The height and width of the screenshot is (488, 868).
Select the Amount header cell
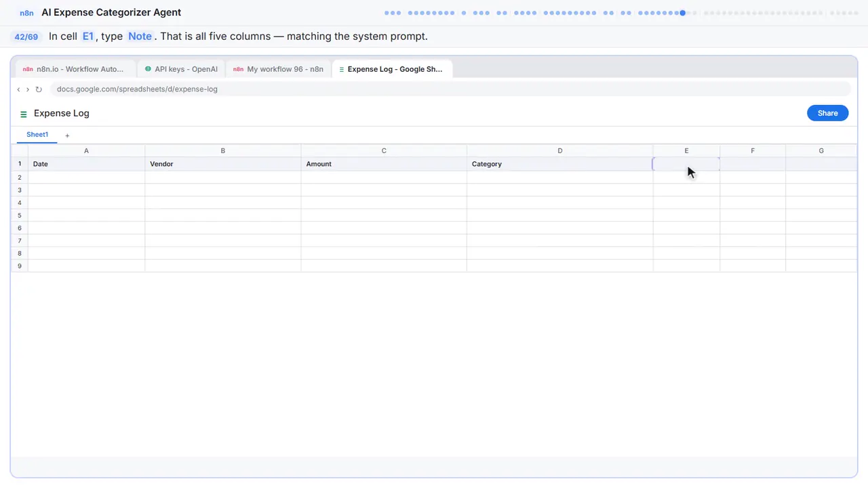pyautogui.click(x=384, y=164)
